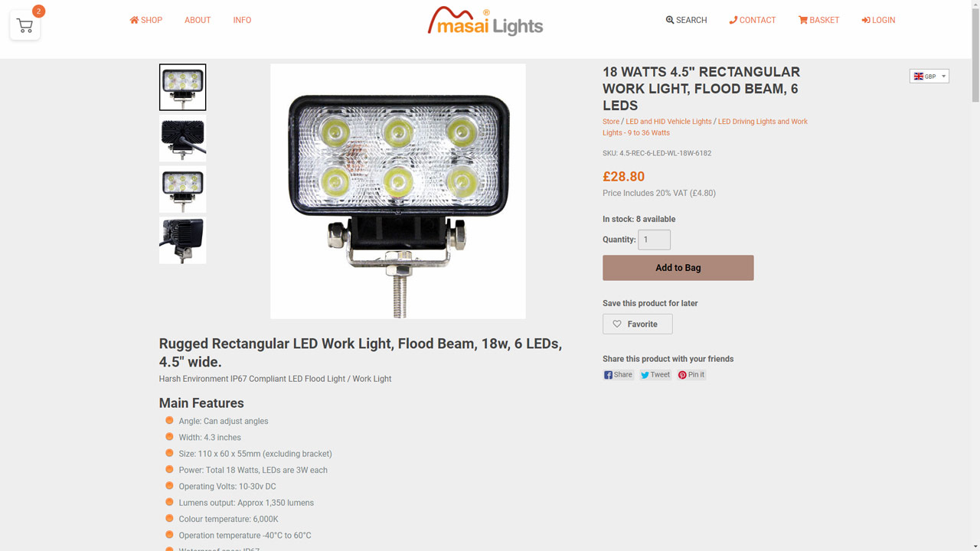Click the LOGIN sign-in link
980x551 pixels.
tap(878, 20)
